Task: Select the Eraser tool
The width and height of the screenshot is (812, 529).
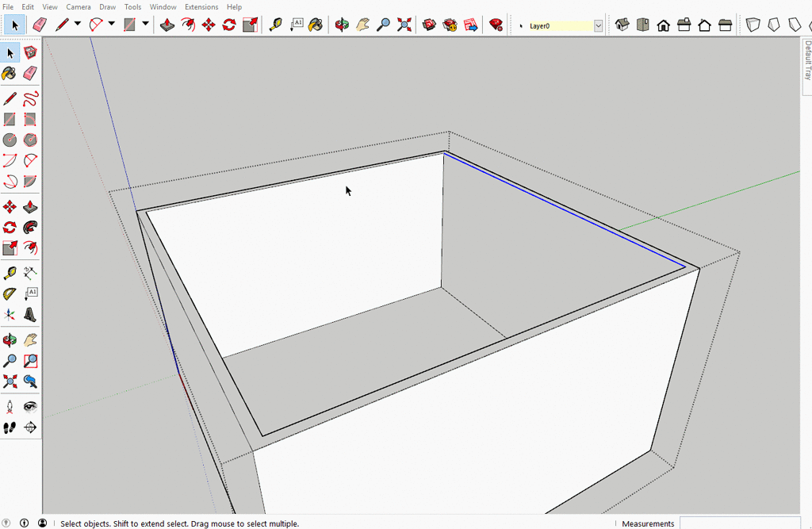Action: click(x=31, y=73)
